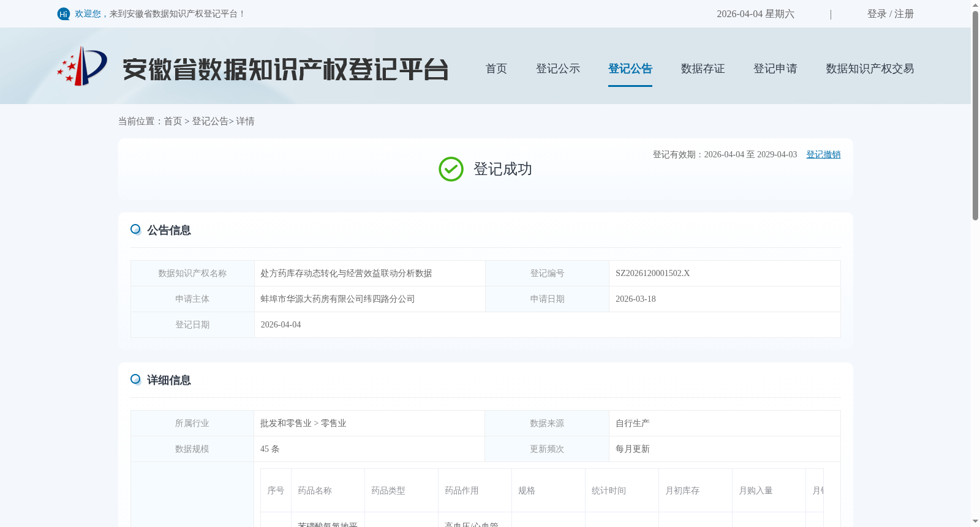The image size is (980, 527).
Task: Click the industry value 批发和零售业 > 零售业
Action: tap(303, 424)
